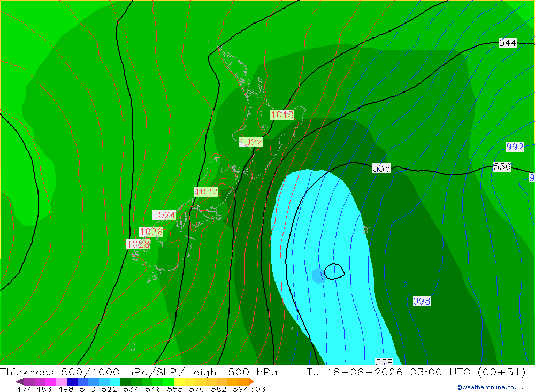Screen dimensions: 535x392
Task: Open the weatheronline.co.uk copyright link
Action: [490, 387]
